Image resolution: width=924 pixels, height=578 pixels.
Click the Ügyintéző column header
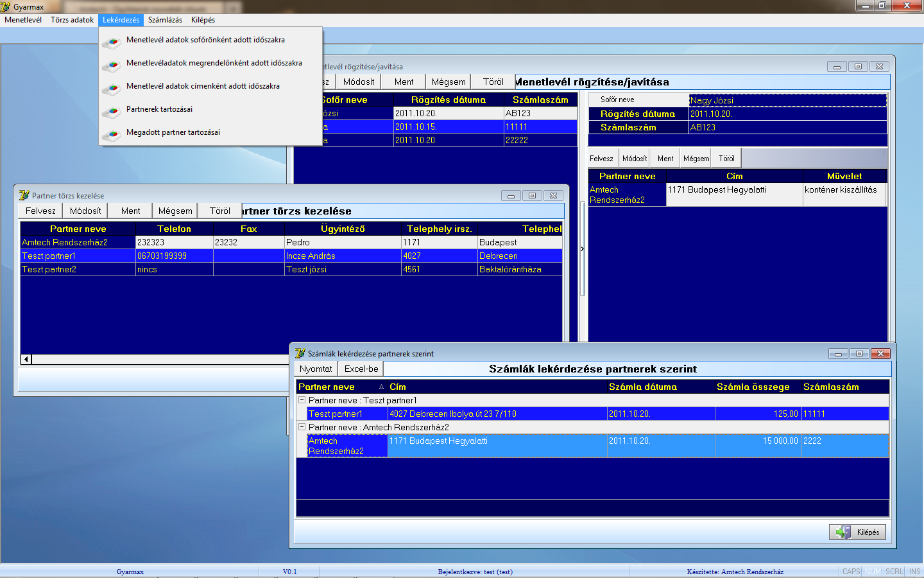click(x=343, y=229)
